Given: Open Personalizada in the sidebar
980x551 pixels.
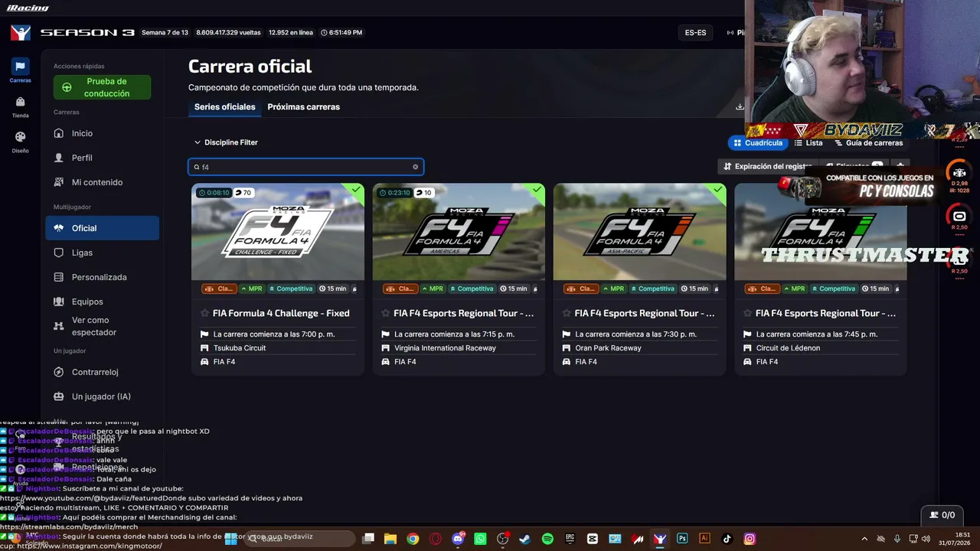Looking at the screenshot, I should click(102, 277).
